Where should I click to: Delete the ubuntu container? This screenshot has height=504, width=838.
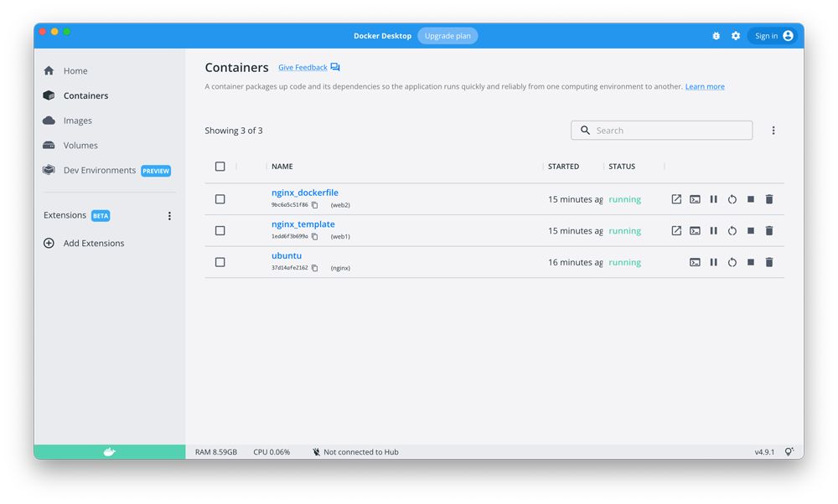click(x=769, y=262)
